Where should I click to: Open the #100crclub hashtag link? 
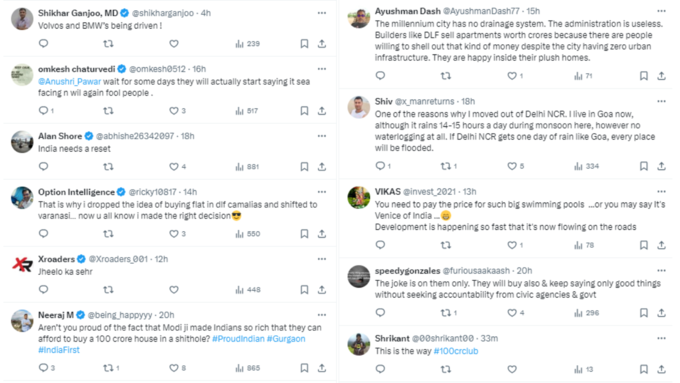(x=456, y=351)
